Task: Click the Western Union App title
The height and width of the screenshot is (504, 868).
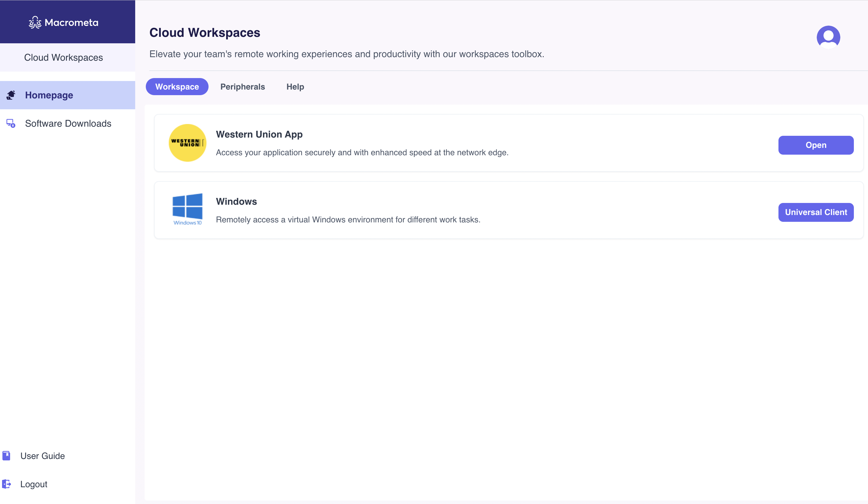Action: click(259, 134)
